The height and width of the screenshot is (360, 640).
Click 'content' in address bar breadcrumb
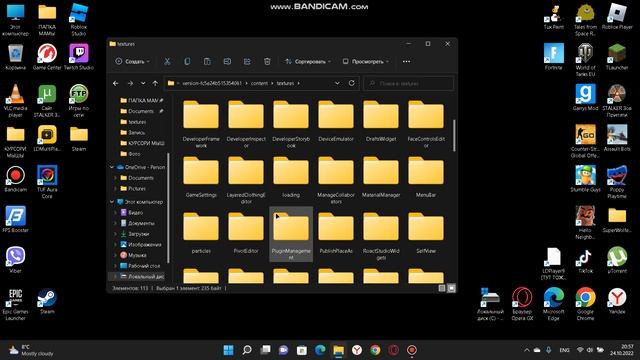(x=259, y=83)
